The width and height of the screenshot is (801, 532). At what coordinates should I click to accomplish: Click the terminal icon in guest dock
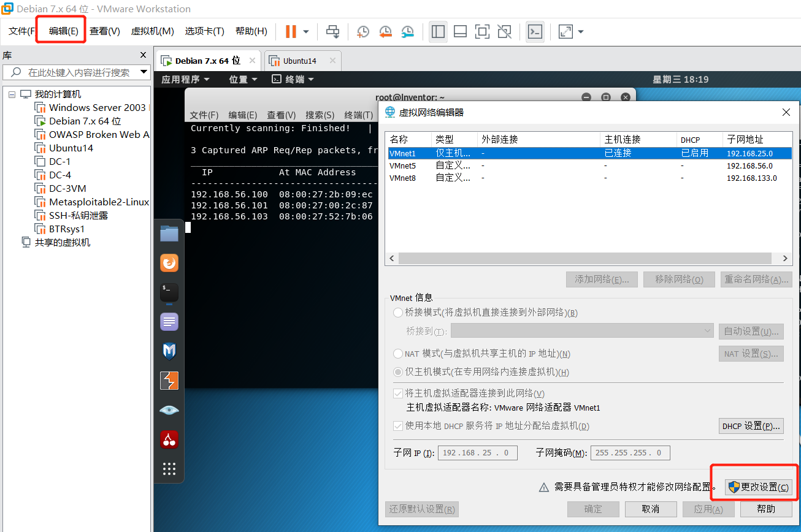(x=169, y=292)
